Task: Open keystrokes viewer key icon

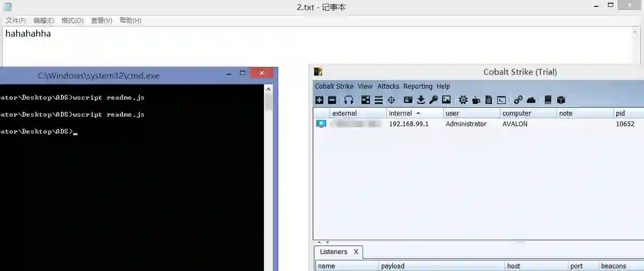Action: [434, 100]
